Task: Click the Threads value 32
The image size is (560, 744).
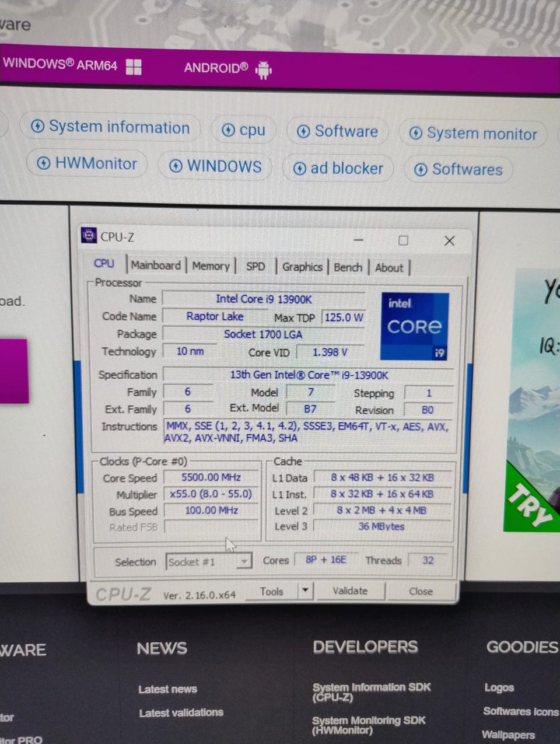Action: pos(428,560)
